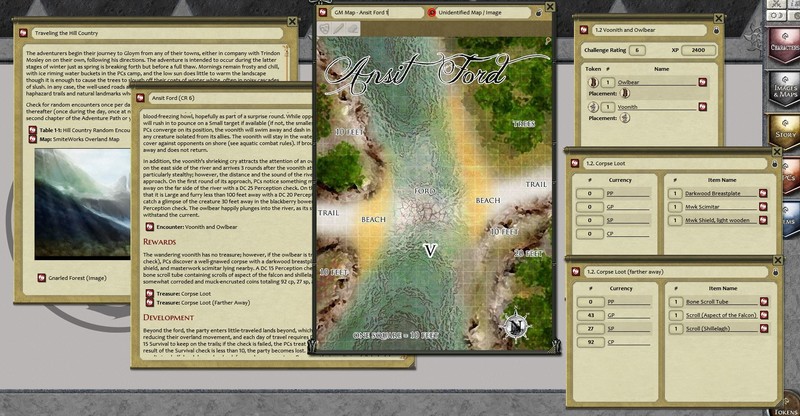Click GP field showing 43

coord(591,315)
